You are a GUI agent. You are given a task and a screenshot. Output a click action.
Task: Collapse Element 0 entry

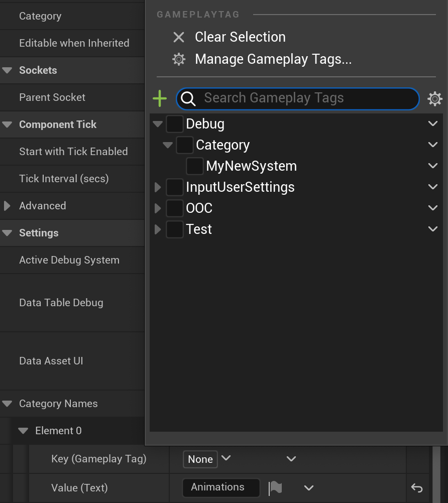point(23,431)
